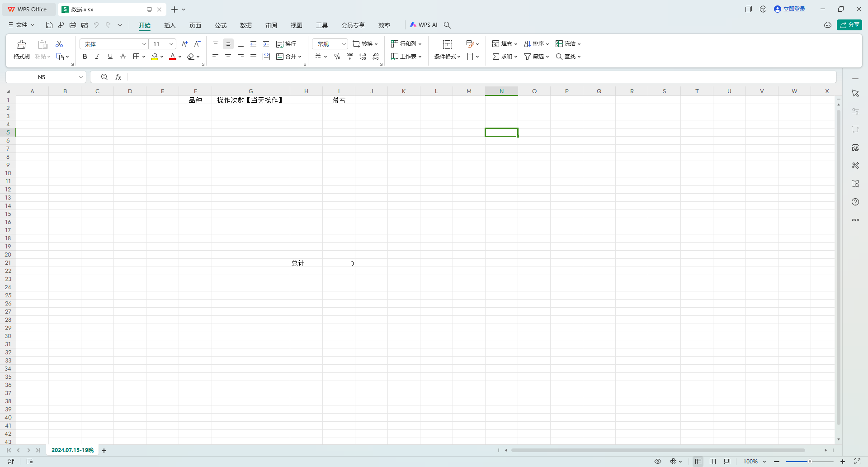Open the font size dropdown
868x467 pixels.
(171, 44)
